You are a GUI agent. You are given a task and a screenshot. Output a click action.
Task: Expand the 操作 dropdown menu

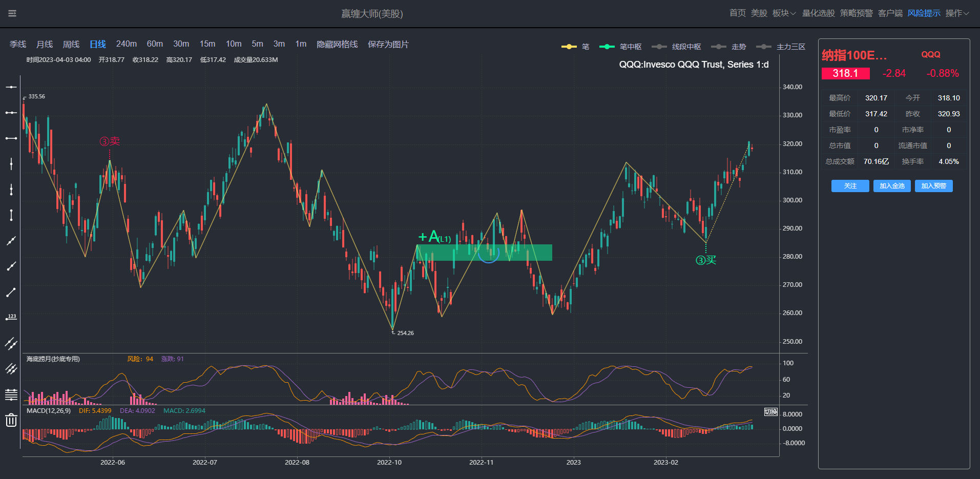pyautogui.click(x=957, y=13)
